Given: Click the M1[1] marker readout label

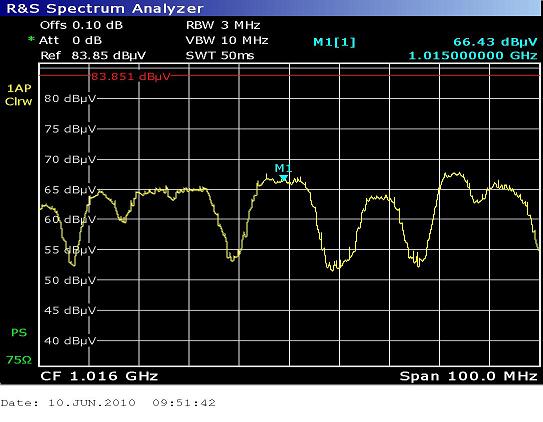Looking at the screenshot, I should pos(334,42).
